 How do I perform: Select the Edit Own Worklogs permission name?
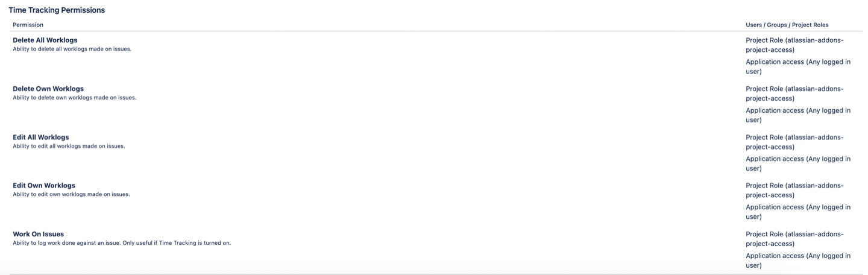coord(44,185)
